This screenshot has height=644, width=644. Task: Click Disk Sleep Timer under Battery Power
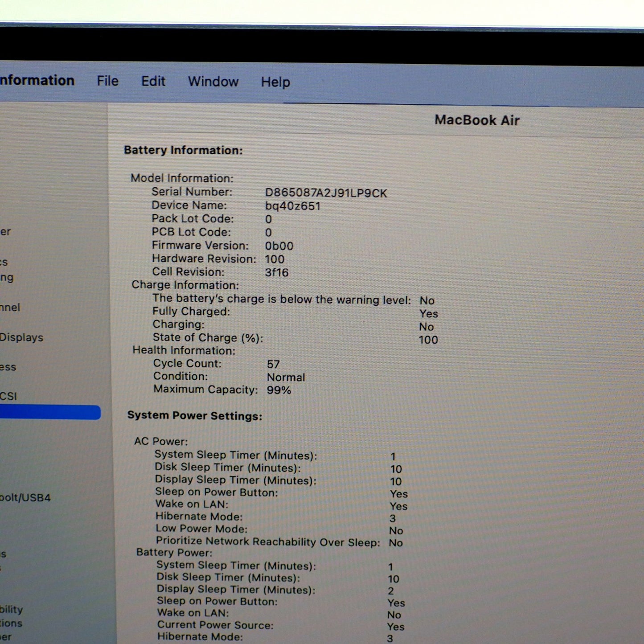click(228, 578)
